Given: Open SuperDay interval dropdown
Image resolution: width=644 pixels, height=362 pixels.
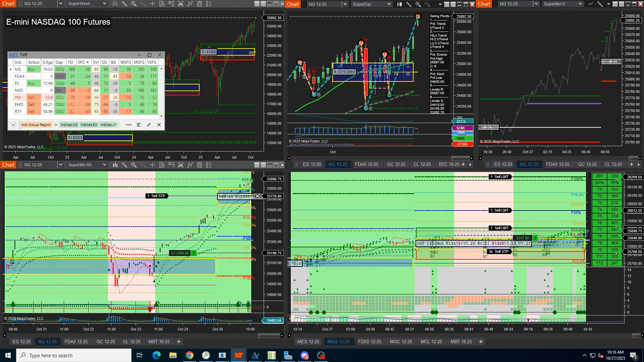Looking at the screenshot, I should 389,4.
